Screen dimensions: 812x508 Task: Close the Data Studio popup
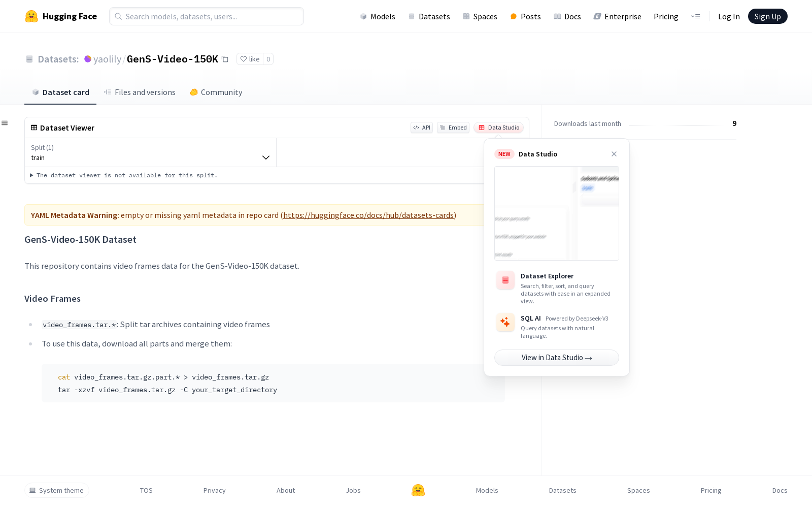[x=614, y=154]
